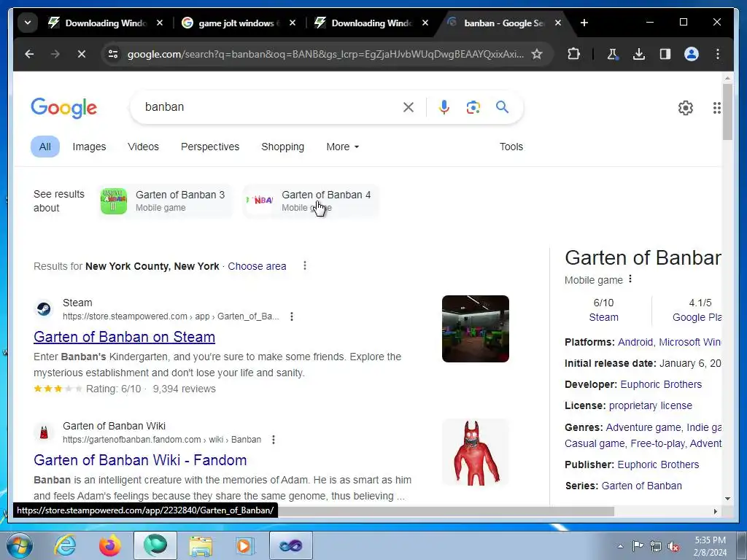The height and width of the screenshot is (560, 747).
Task: Switch to game jolt windows tab
Action: 237,23
